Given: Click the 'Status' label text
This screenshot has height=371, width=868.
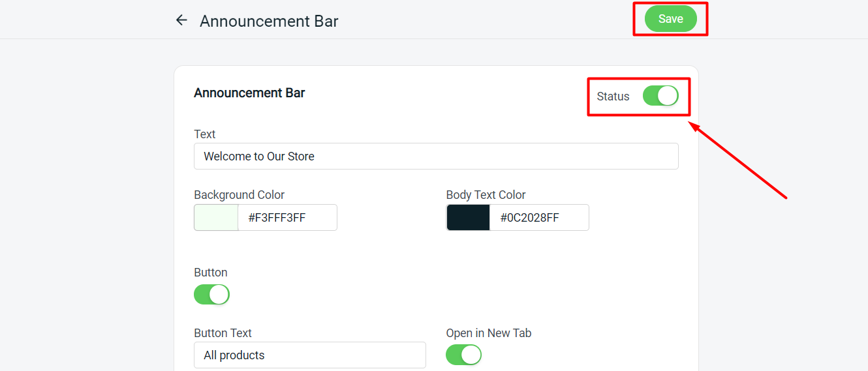Looking at the screenshot, I should 613,96.
